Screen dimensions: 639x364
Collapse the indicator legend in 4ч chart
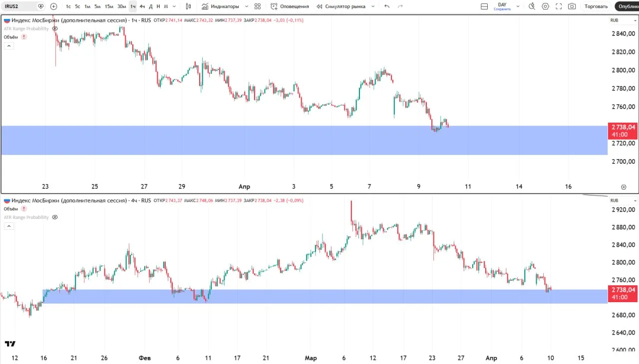click(x=8, y=226)
